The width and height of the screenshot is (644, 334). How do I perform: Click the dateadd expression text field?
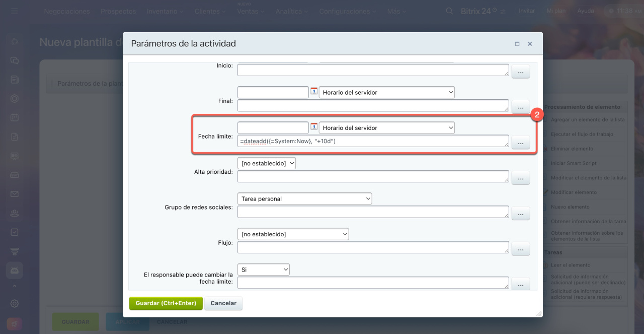[373, 142]
